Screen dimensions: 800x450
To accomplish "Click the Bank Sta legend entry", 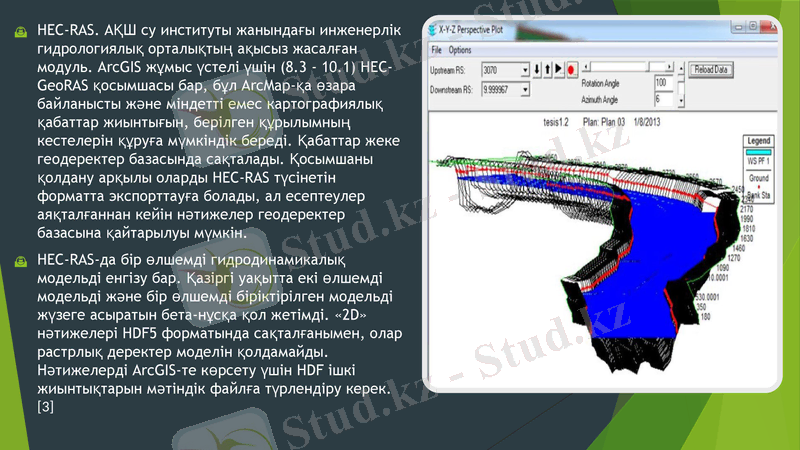I will click(x=758, y=195).
